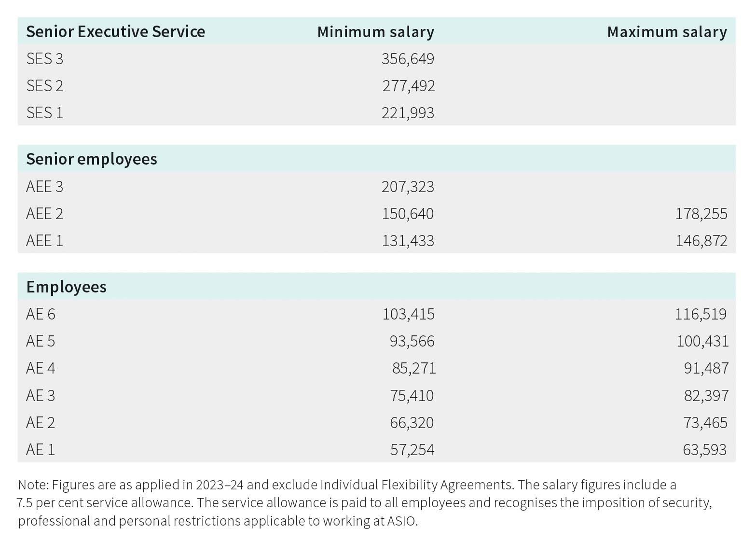Click SES 3 minimum salary 356,649
Viewport: 756px width, 541px height.
coord(408,59)
